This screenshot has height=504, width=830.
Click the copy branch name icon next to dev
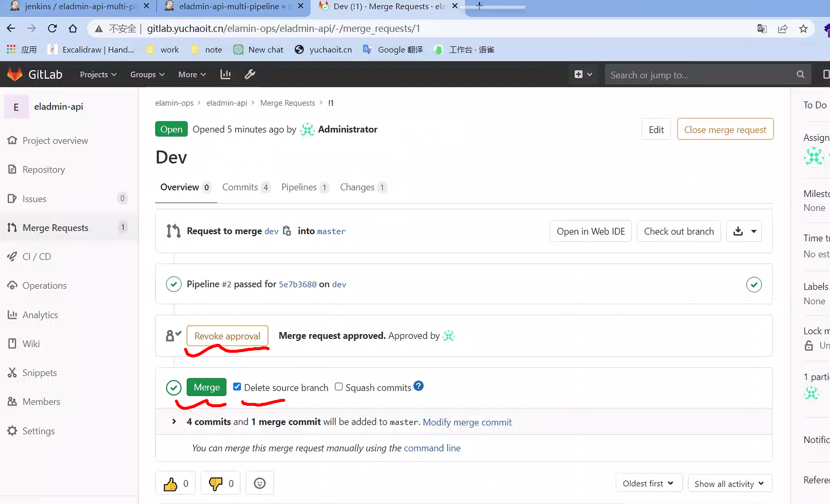point(287,231)
